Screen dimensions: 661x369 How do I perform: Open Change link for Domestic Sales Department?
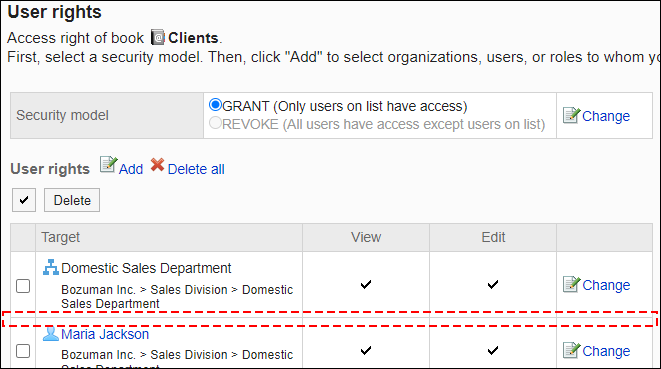(606, 285)
